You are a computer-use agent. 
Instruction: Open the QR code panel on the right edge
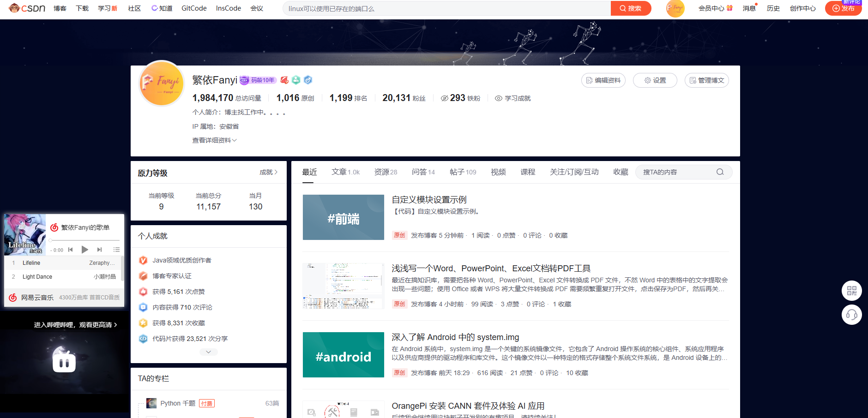click(x=852, y=291)
